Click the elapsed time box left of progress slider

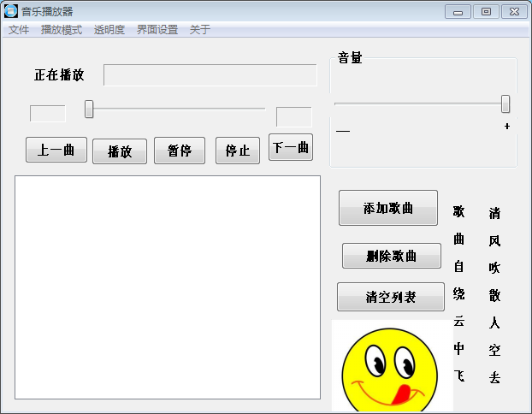pos(48,114)
